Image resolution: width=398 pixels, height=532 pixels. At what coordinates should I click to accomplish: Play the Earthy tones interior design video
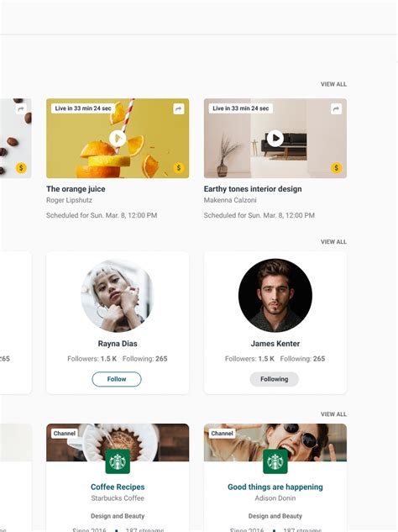(275, 138)
